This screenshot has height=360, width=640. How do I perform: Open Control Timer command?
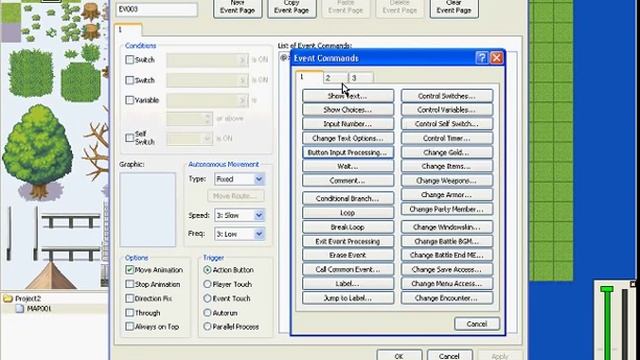[447, 138]
